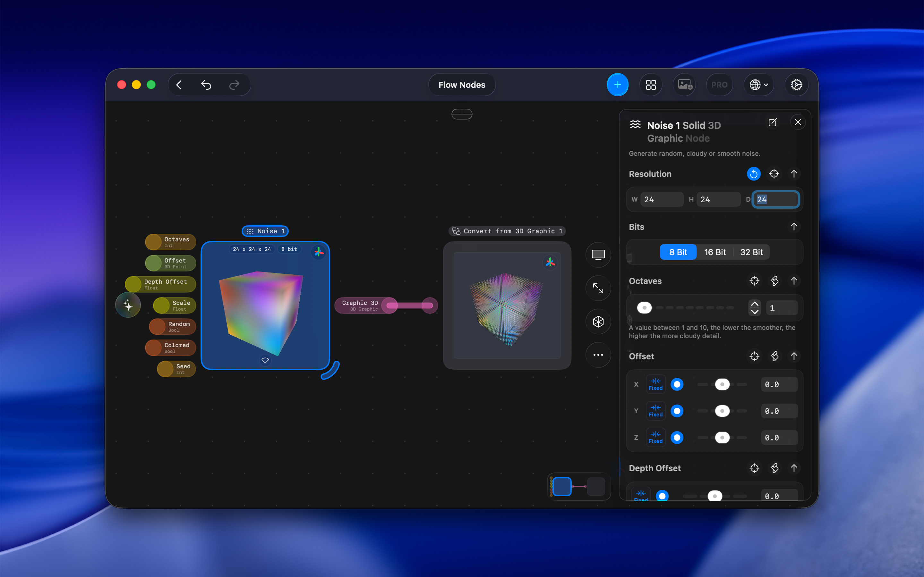924x577 pixels.
Task: Open the globe language dropdown
Action: pos(758,85)
